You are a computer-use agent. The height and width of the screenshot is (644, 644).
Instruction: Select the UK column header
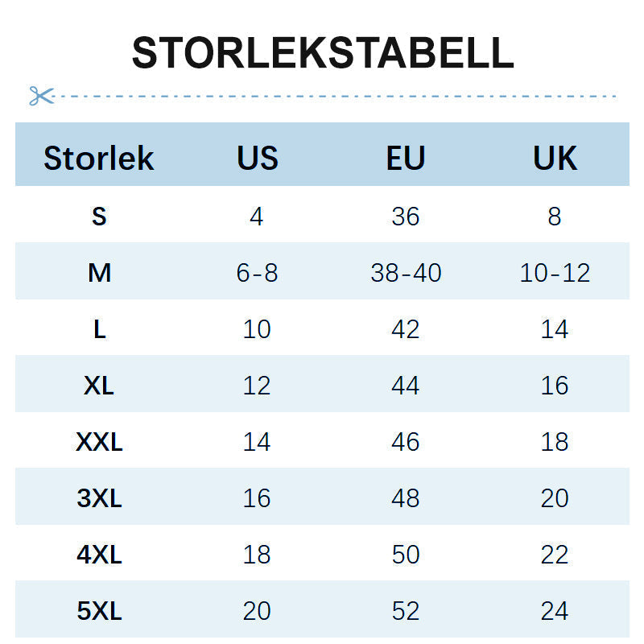click(555, 158)
